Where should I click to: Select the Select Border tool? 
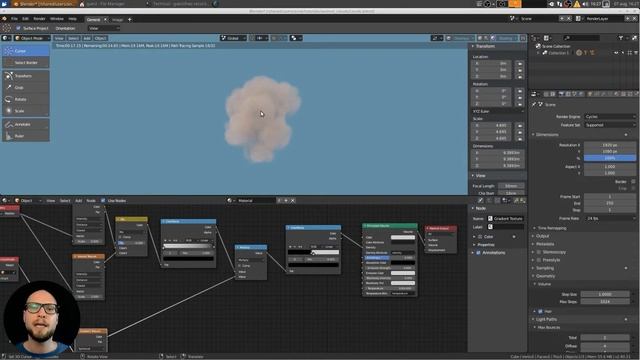pos(26,62)
